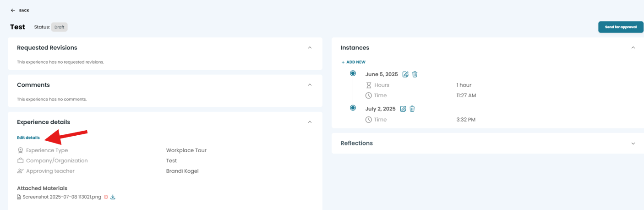Collapse the Comments section

point(310,85)
